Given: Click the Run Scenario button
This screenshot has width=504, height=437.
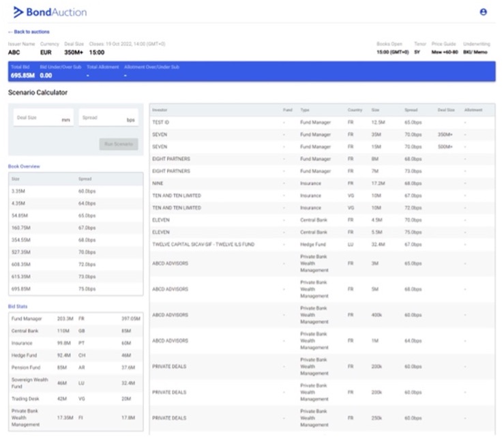Looking at the screenshot, I should (x=119, y=144).
